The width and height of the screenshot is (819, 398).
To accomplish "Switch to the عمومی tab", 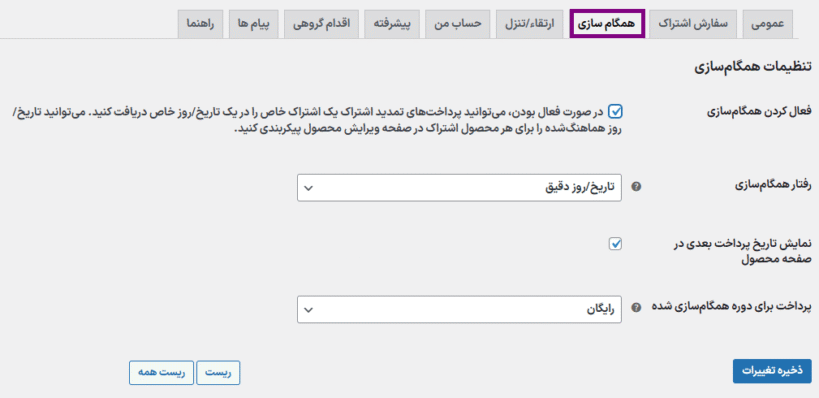I will coord(768,24).
